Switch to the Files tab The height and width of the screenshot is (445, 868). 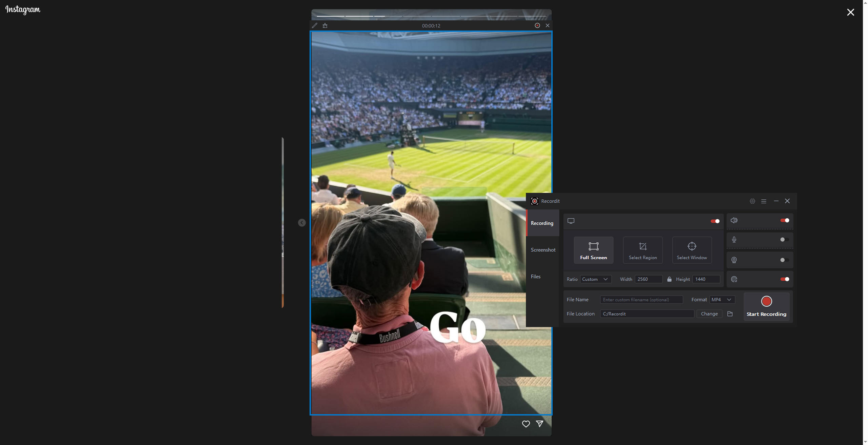coord(542,277)
